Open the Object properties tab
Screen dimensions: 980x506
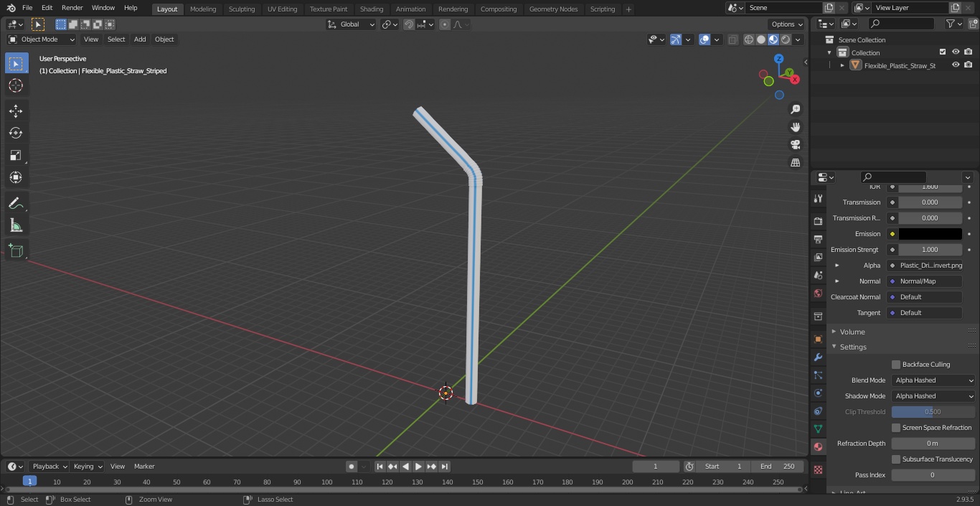coord(818,339)
